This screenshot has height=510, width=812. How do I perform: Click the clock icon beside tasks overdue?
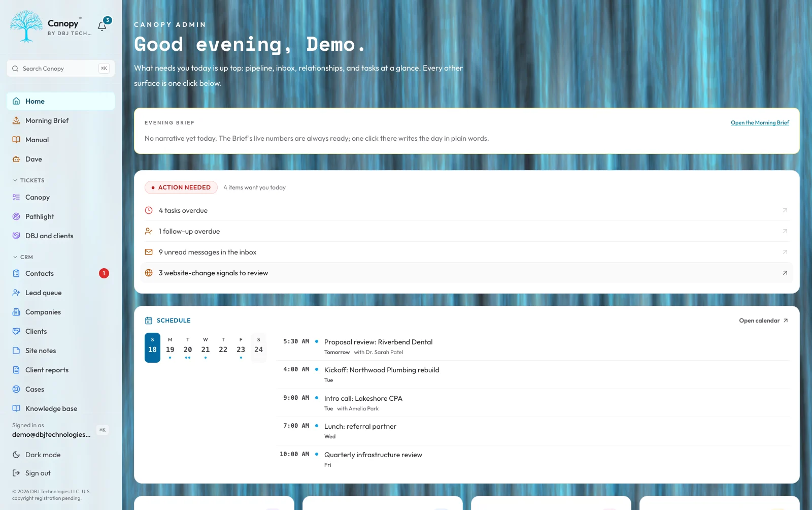click(x=149, y=210)
